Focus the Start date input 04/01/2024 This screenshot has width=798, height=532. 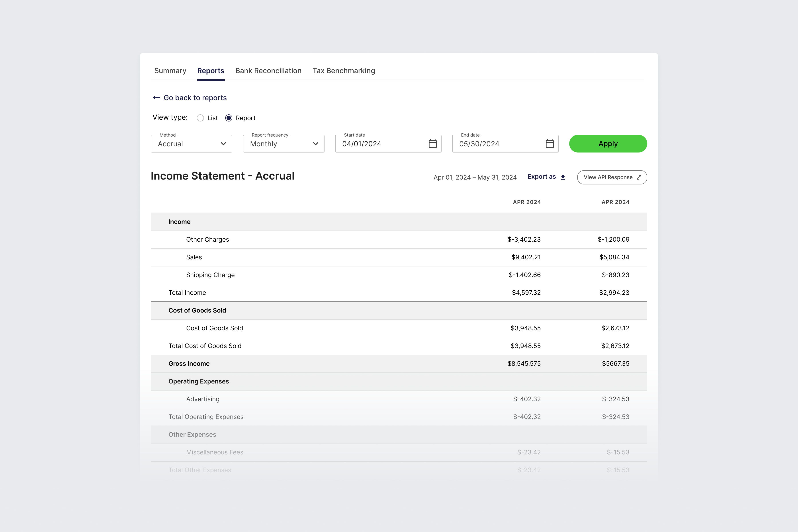(380, 144)
